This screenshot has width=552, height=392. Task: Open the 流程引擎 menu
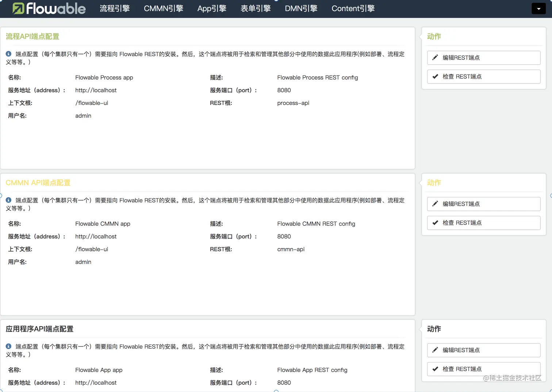click(115, 8)
